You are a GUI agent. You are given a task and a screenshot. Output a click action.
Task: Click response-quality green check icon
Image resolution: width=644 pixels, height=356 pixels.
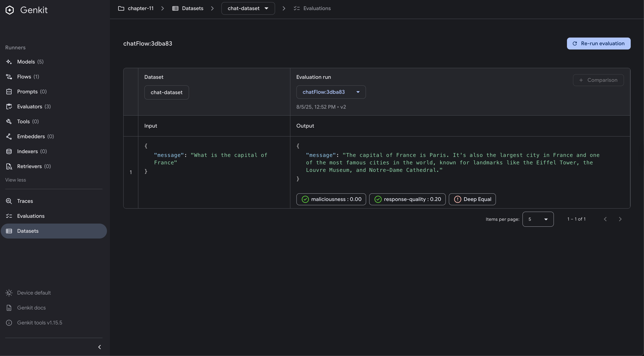coord(378,199)
